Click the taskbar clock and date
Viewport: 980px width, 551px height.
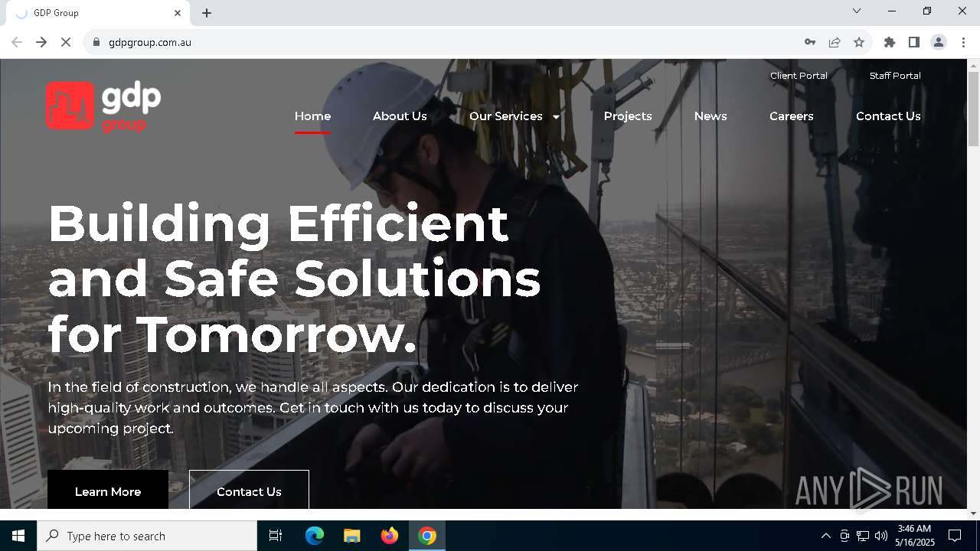coord(914,536)
